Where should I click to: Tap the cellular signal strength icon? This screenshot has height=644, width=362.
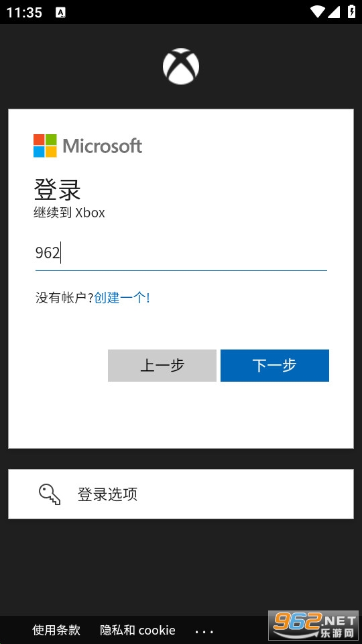pos(334,12)
